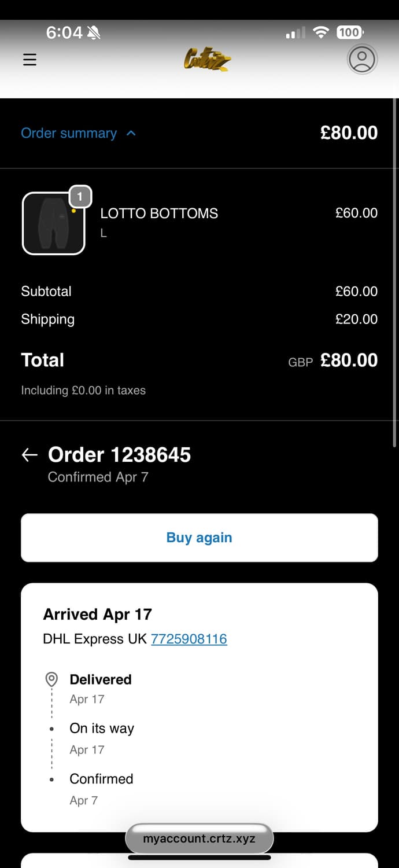Open the hamburger menu
The image size is (399, 868).
[29, 60]
